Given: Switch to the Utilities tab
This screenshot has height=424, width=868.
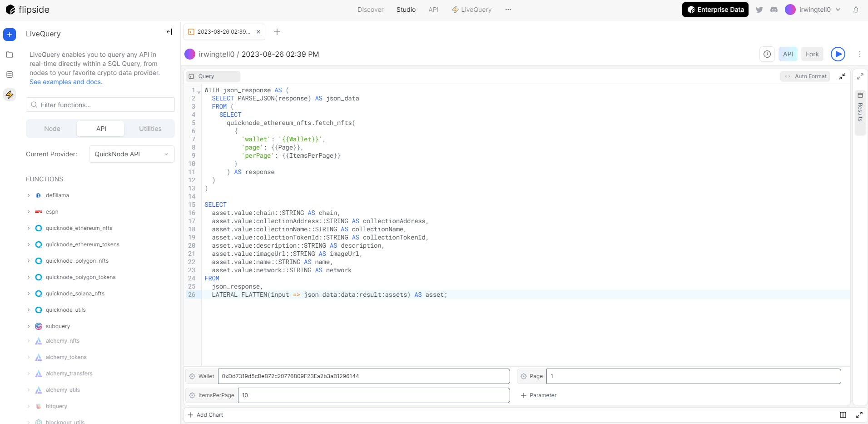Looking at the screenshot, I should point(150,129).
